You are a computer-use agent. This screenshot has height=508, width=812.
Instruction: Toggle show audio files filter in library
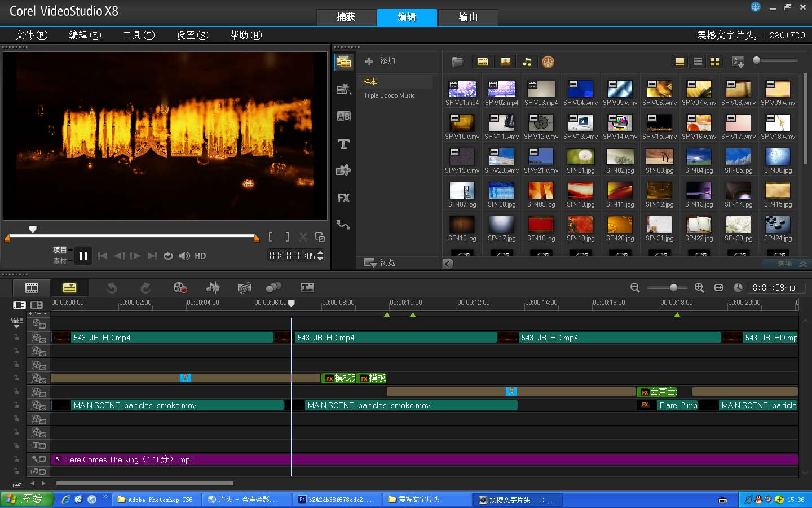tap(527, 62)
